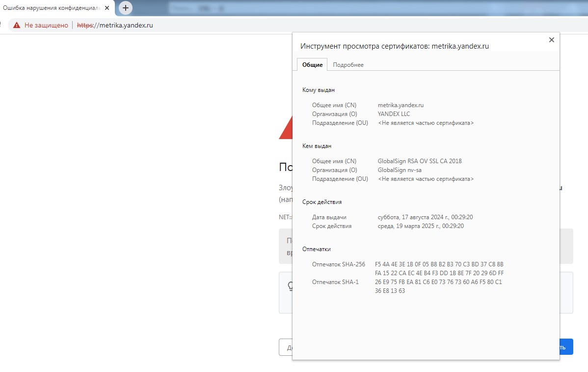Click the 'Дата выдачи' label
The image size is (588, 372).
(x=329, y=217)
